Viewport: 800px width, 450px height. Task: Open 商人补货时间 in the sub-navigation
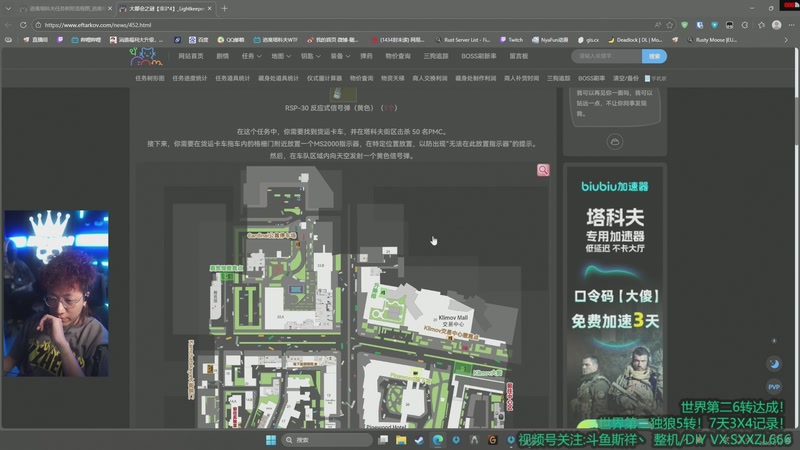(x=521, y=79)
